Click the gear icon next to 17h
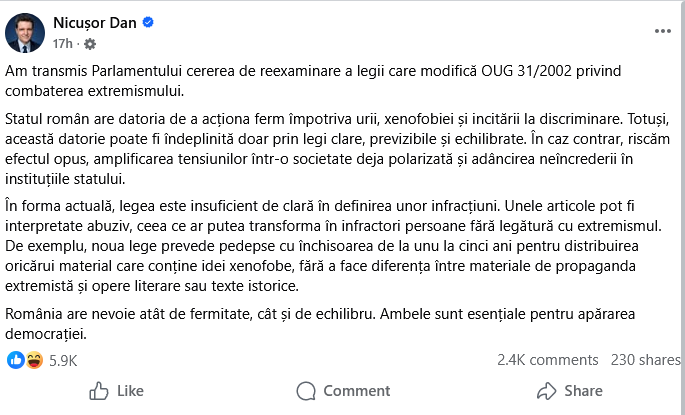 click(x=91, y=44)
